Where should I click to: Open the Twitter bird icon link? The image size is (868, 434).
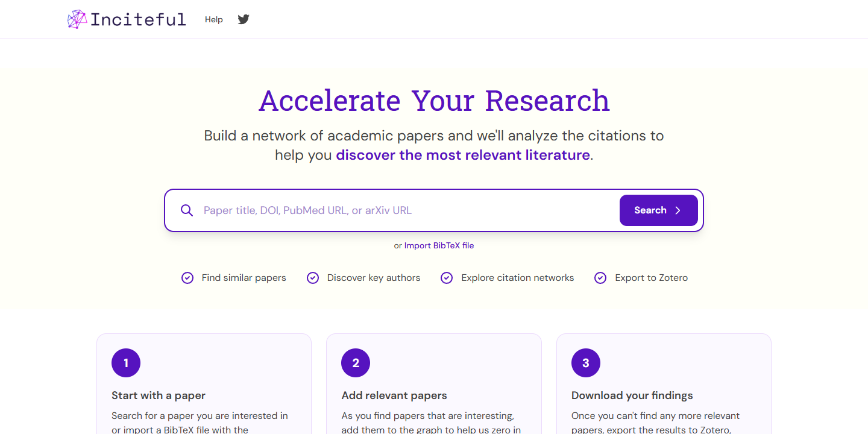tap(244, 19)
